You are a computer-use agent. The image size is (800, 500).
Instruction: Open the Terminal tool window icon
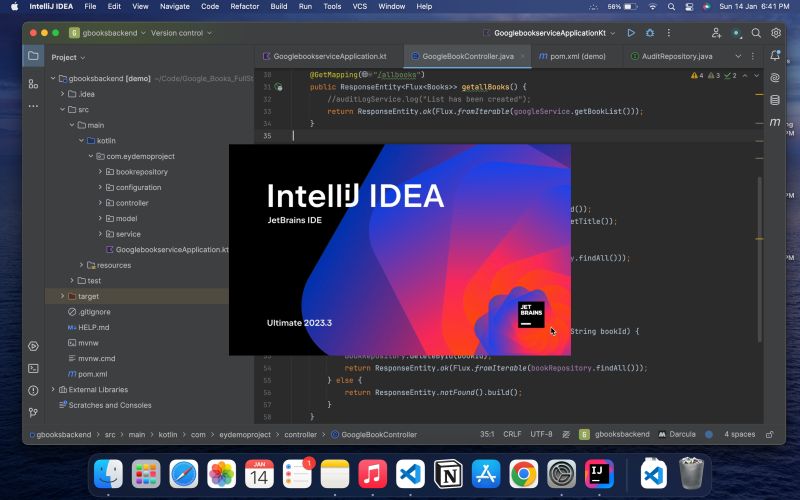[x=33, y=368]
